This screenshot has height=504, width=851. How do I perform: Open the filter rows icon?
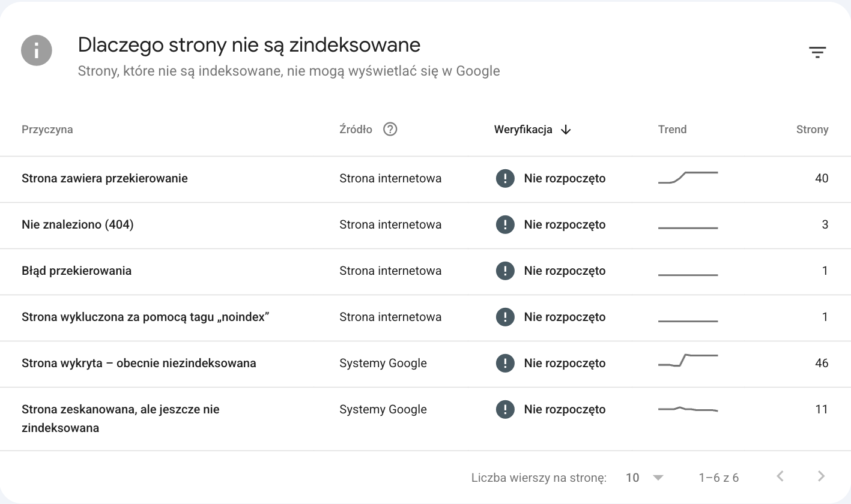pyautogui.click(x=817, y=52)
